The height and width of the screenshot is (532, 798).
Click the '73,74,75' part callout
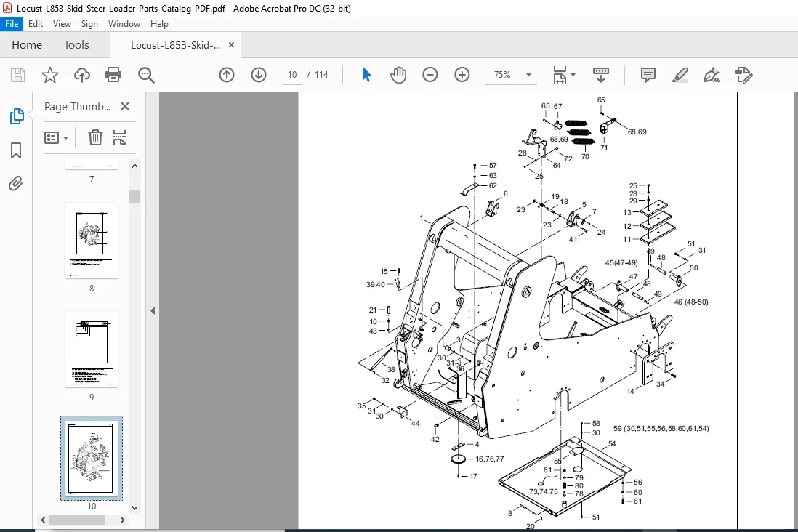point(544,492)
